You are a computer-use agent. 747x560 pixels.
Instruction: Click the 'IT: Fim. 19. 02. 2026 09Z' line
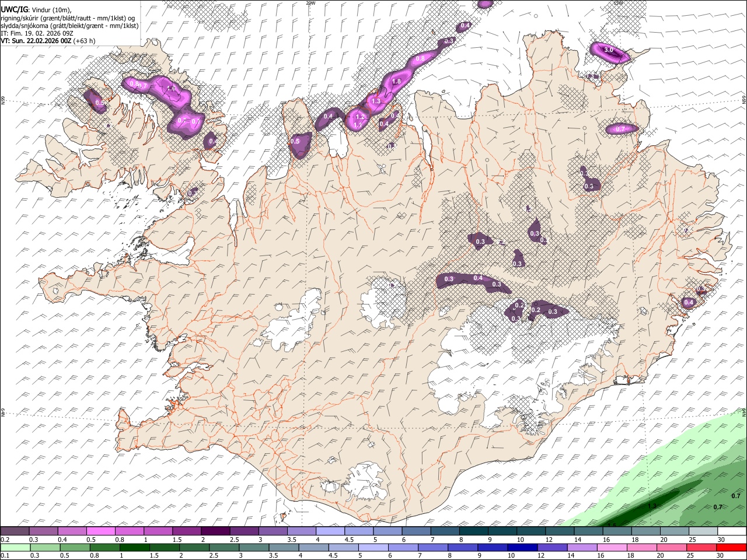pyautogui.click(x=37, y=33)
